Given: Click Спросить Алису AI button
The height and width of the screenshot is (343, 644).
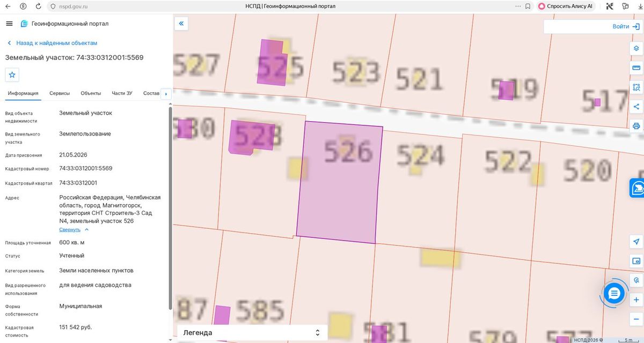Looking at the screenshot, I should (566, 6).
